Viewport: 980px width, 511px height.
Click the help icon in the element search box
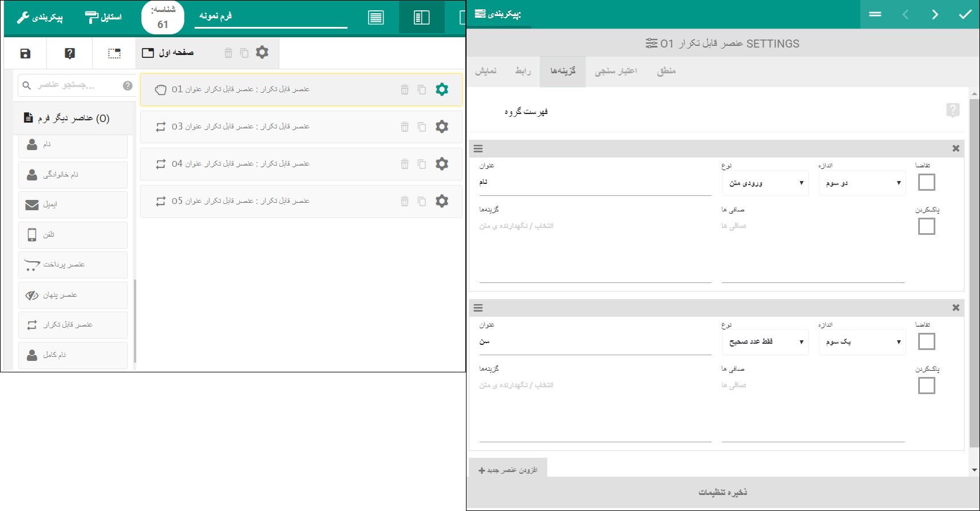tap(128, 85)
